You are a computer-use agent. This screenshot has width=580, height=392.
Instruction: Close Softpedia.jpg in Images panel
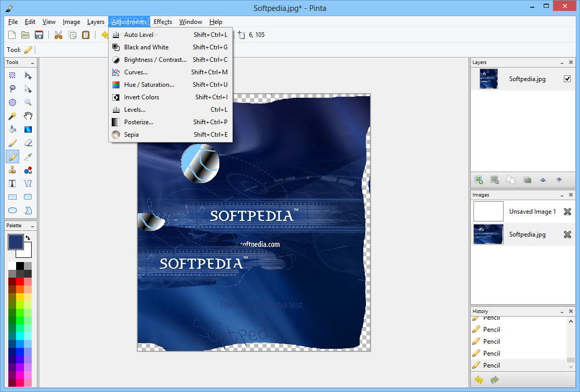click(x=568, y=234)
